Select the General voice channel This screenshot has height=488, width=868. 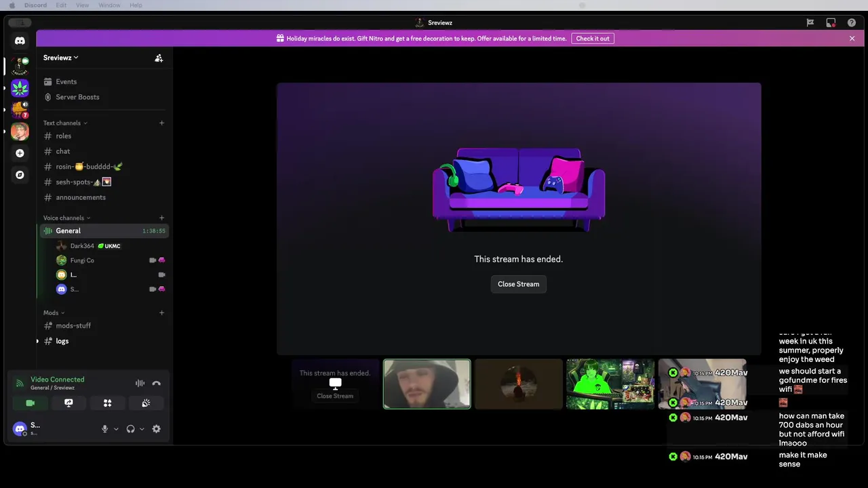[103, 230]
